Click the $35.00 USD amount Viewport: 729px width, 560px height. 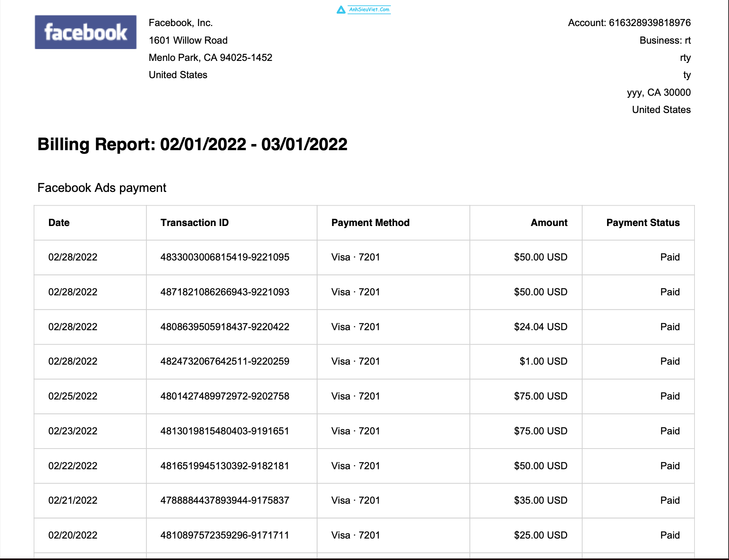click(540, 500)
